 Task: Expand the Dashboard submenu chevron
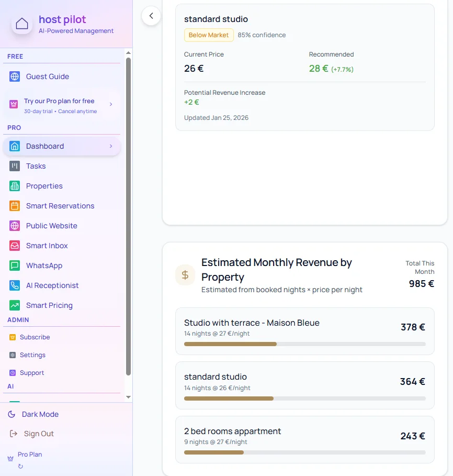click(110, 147)
